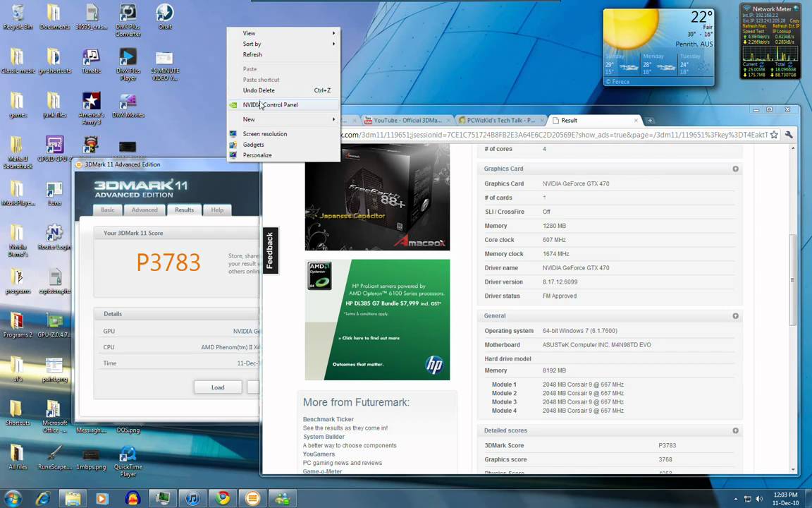Click the Load button
Screen dimensions: 812x508
tap(218, 387)
